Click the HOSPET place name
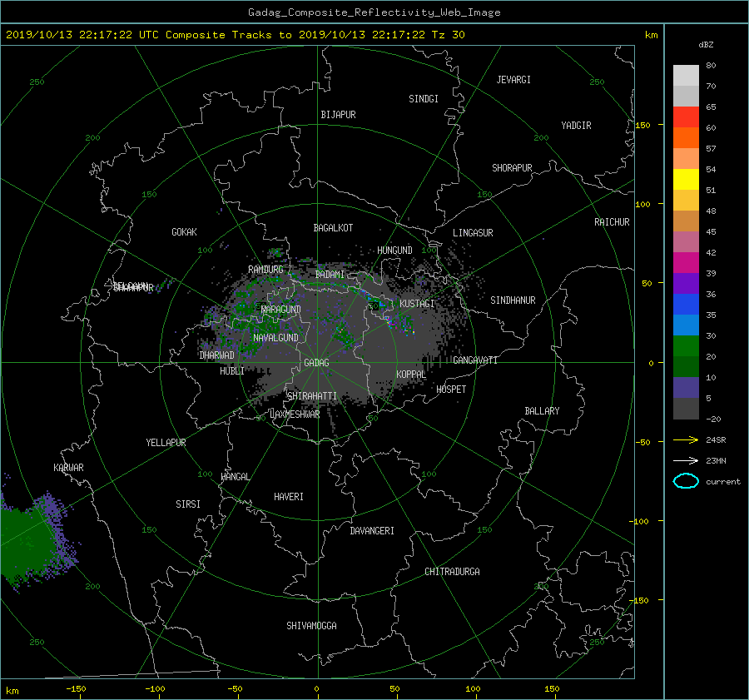749x700 pixels. click(x=451, y=390)
